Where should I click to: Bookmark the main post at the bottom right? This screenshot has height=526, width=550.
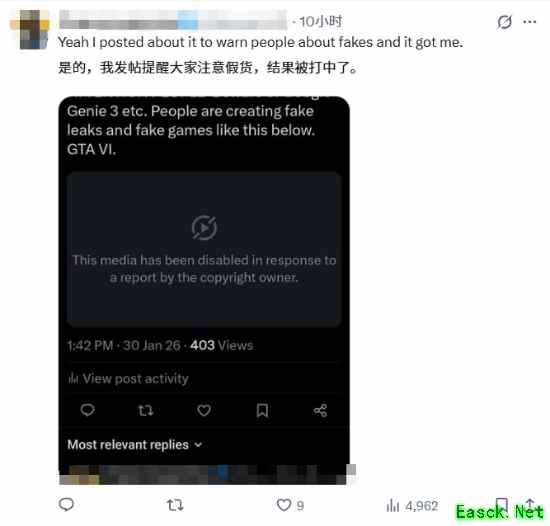click(x=502, y=505)
